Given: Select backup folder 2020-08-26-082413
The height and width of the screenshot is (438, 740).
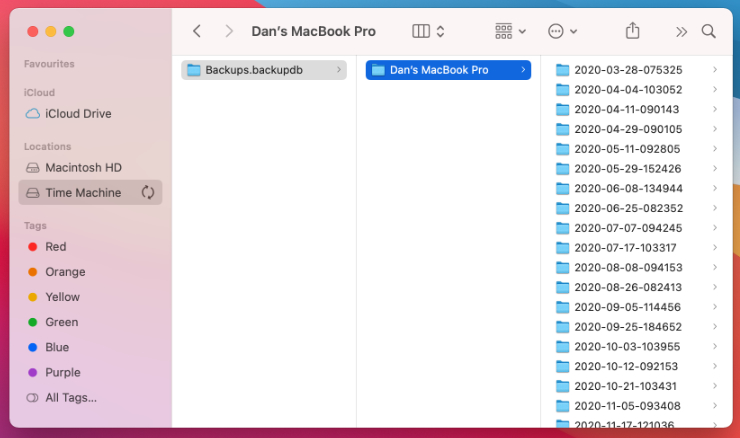Looking at the screenshot, I should (x=637, y=287).
